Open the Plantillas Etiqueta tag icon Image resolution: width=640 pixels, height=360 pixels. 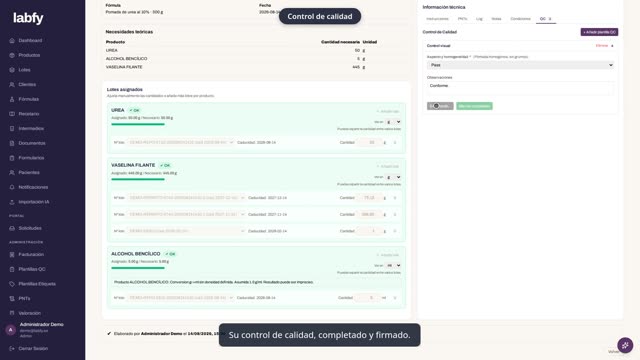coord(12,284)
